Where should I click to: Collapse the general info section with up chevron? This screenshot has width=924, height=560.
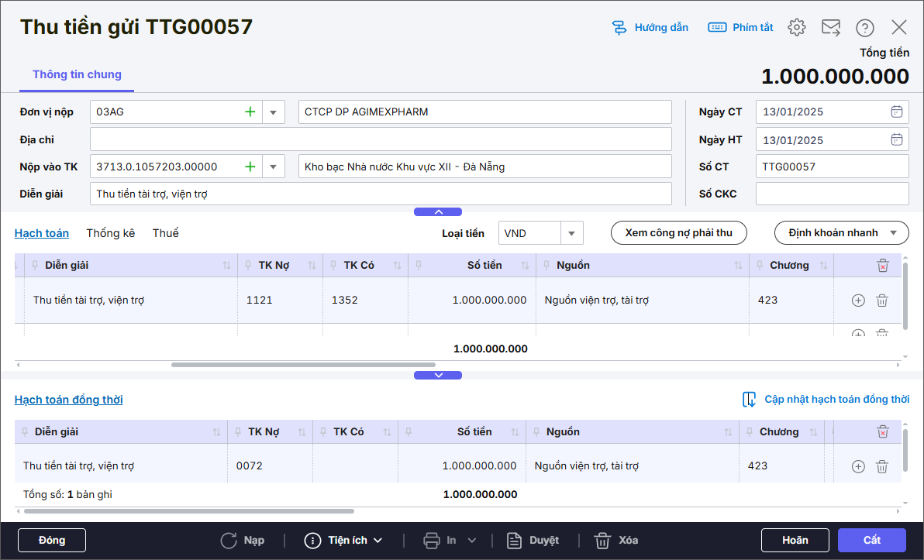(x=438, y=211)
